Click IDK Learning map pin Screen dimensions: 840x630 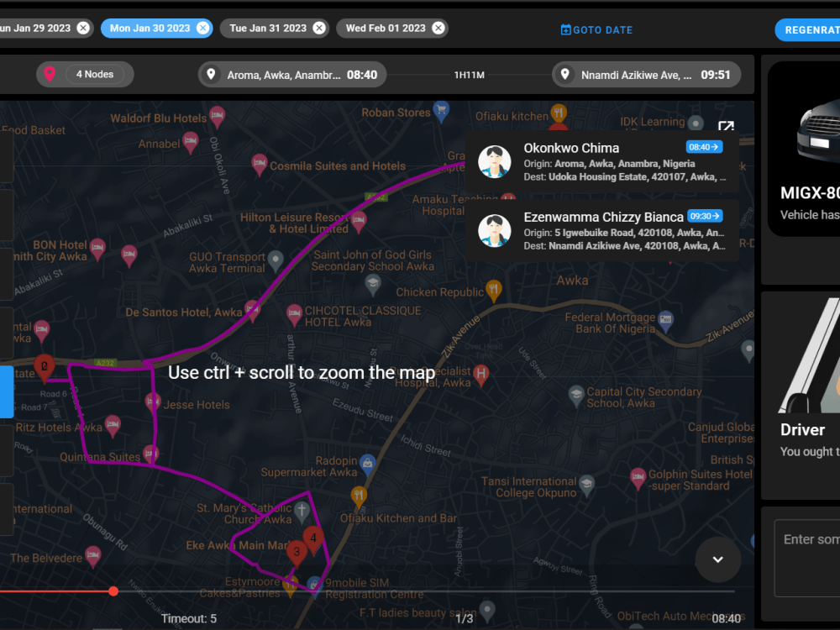tap(696, 123)
